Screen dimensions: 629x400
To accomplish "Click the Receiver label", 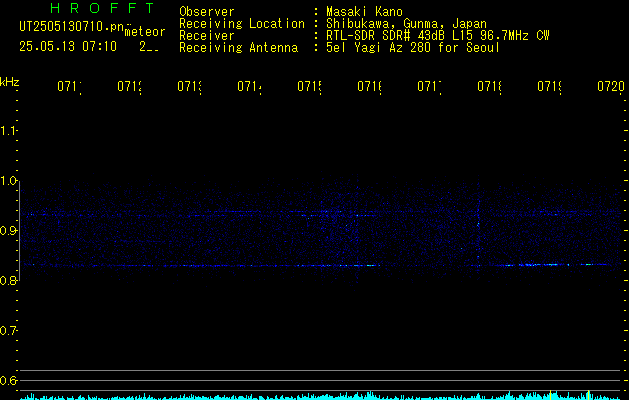I will [x=207, y=36].
